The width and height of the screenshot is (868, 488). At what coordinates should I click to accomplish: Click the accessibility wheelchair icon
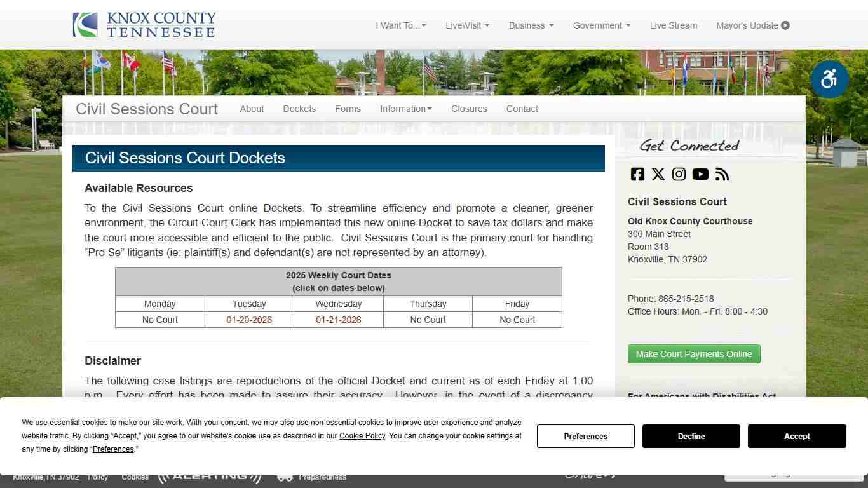(829, 79)
